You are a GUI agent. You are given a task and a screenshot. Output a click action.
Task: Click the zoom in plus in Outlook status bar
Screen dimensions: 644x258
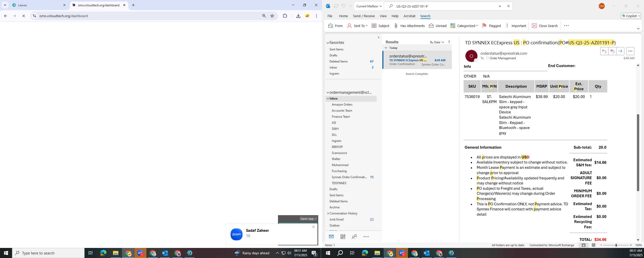click(x=631, y=245)
